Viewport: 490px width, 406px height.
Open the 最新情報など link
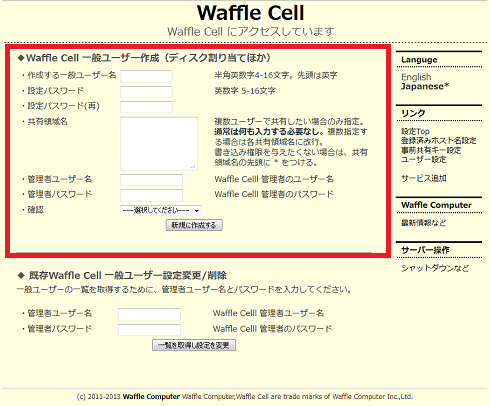tap(423, 223)
